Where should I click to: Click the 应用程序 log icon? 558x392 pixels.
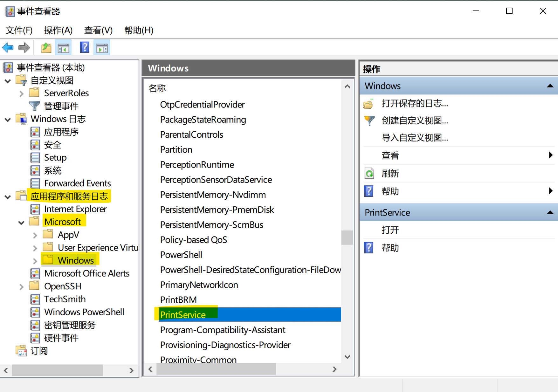[x=35, y=132]
